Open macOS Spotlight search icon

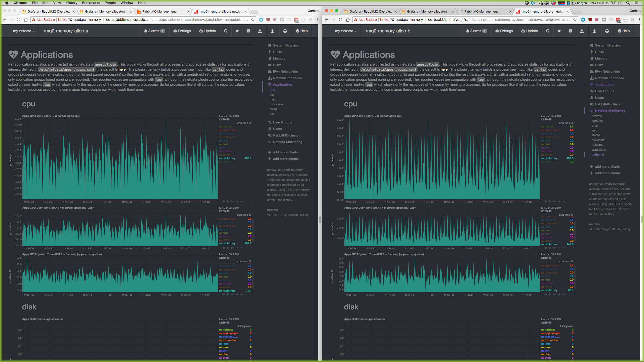[628, 3]
